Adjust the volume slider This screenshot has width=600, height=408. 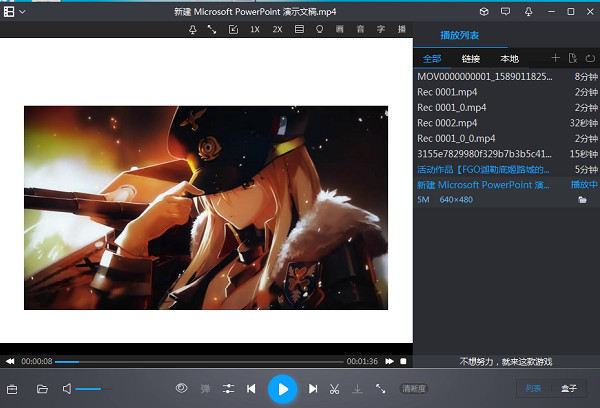94,389
